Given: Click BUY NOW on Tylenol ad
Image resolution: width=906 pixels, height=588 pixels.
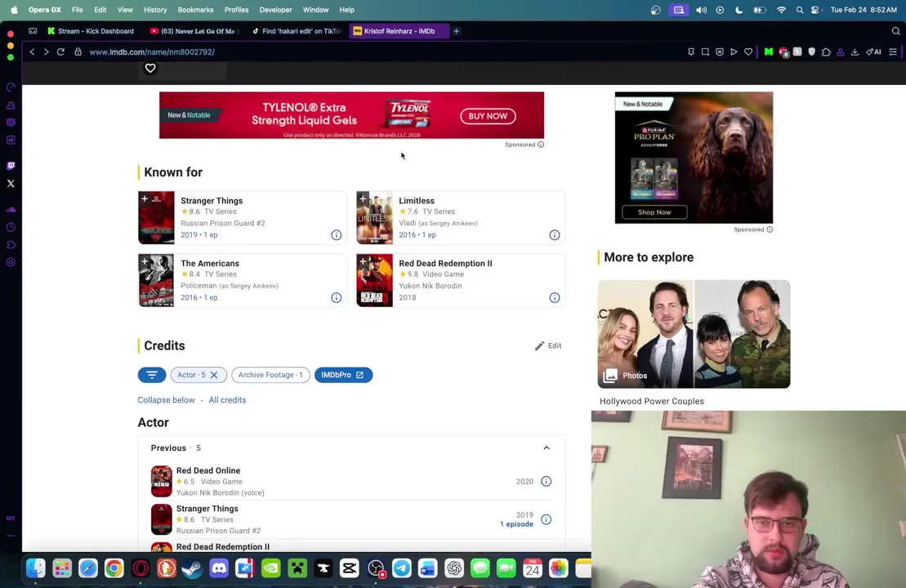Looking at the screenshot, I should click(x=488, y=116).
